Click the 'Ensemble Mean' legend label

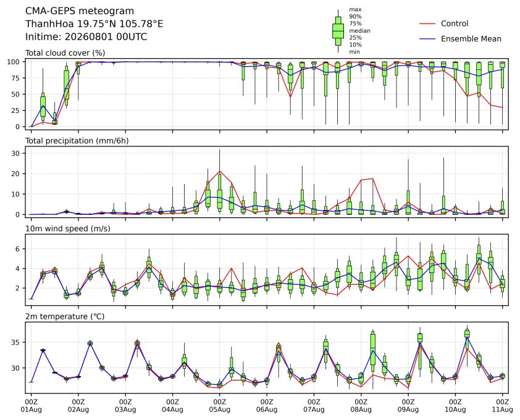[471, 39]
